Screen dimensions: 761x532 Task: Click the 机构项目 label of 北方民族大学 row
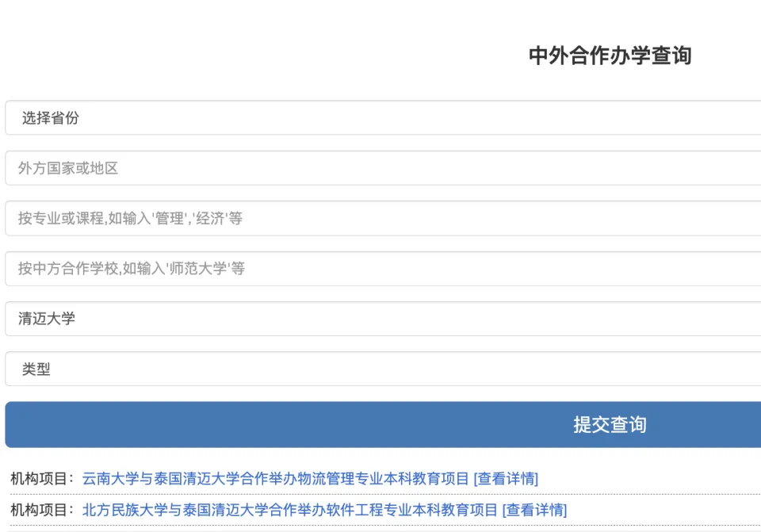coord(42,510)
